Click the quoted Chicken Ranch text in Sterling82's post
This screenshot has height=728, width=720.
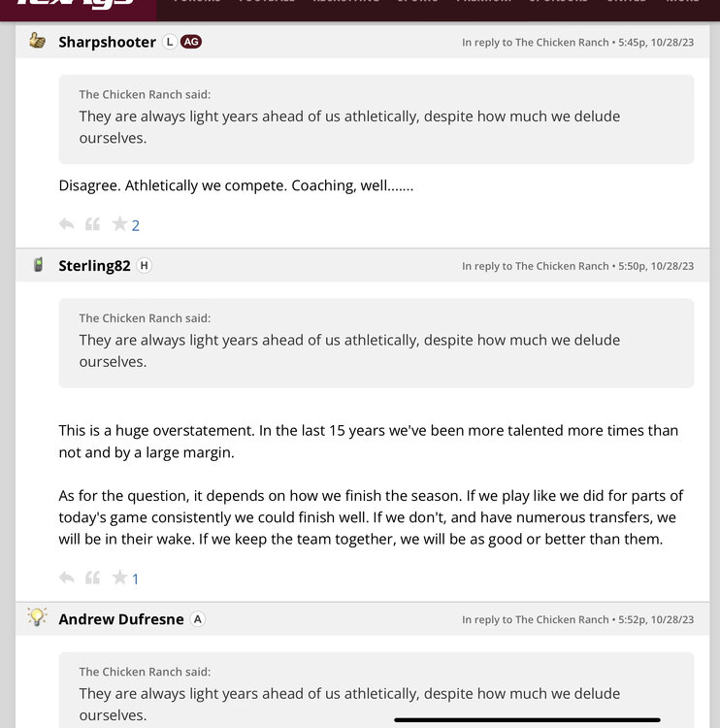(x=349, y=350)
